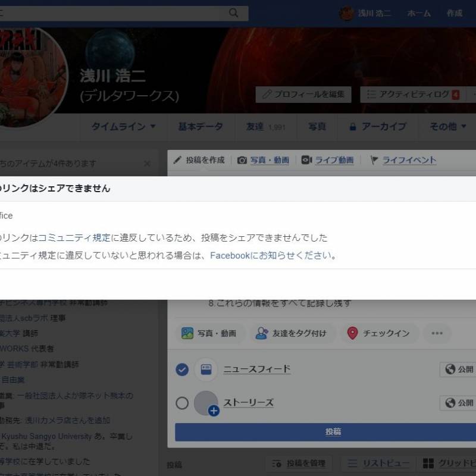Click 浅川 浩二 name in top bar
The width and height of the screenshot is (476, 476).
374,13
